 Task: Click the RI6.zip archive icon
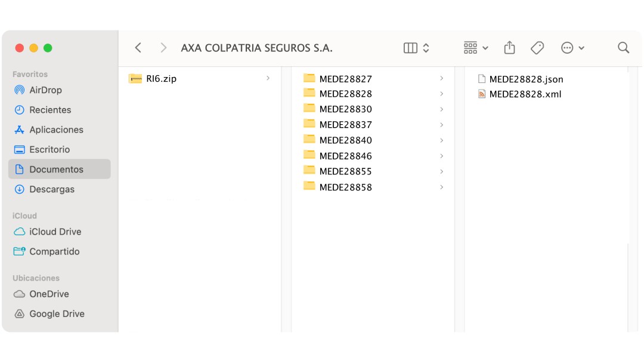[135, 78]
